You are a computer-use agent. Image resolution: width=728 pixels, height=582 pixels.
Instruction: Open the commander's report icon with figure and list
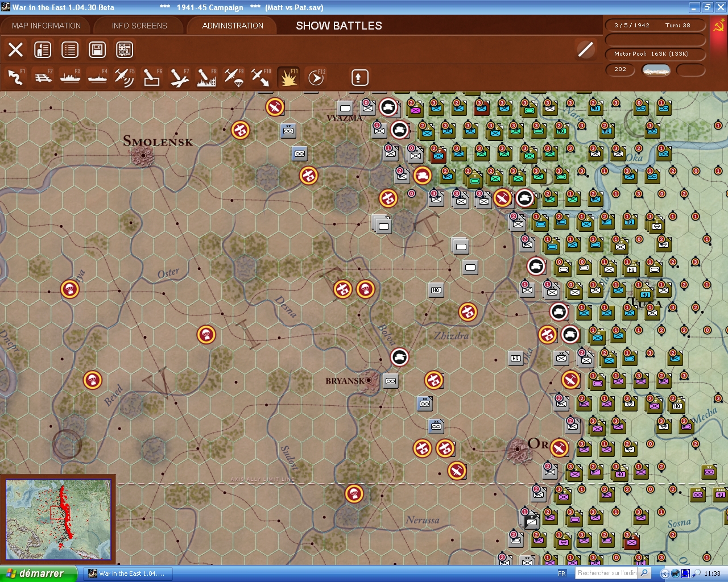tap(43, 50)
